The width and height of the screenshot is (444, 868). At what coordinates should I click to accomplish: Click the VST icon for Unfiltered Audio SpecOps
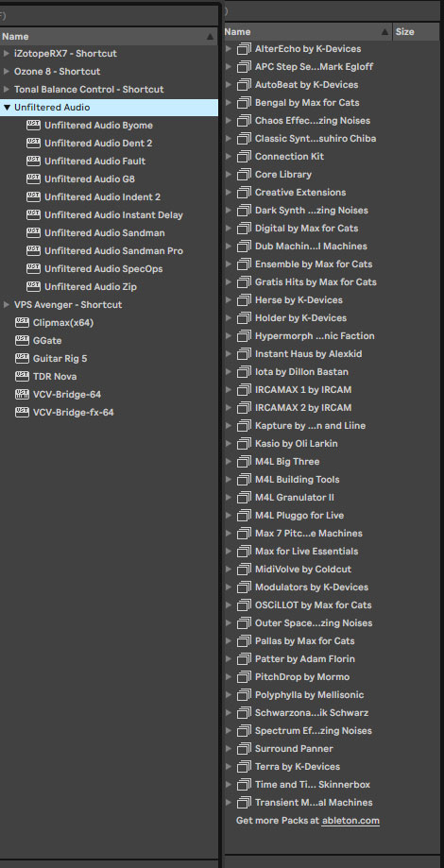click(33, 268)
